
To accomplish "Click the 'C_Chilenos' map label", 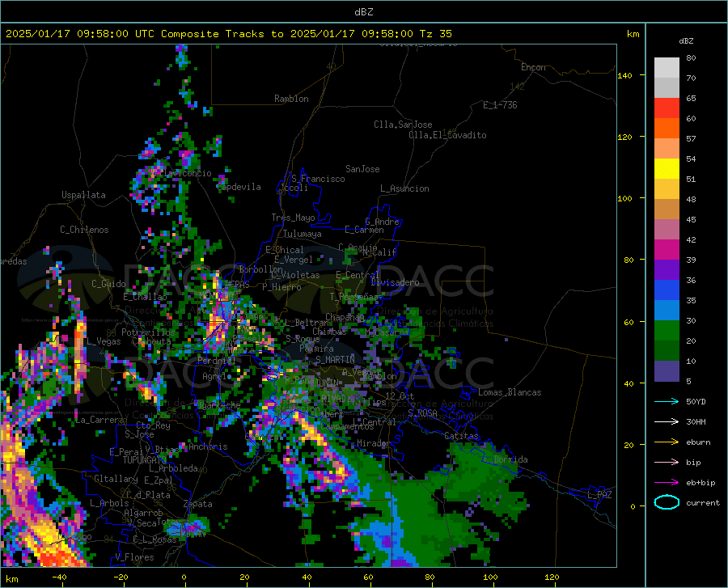I will coord(84,230).
